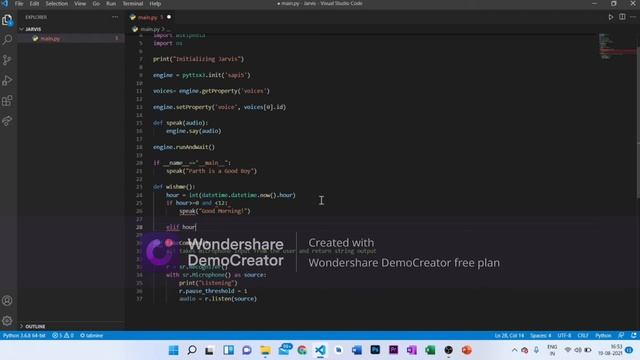Open the Selection menu
The width and height of the screenshot is (640, 360).
pos(56,4)
